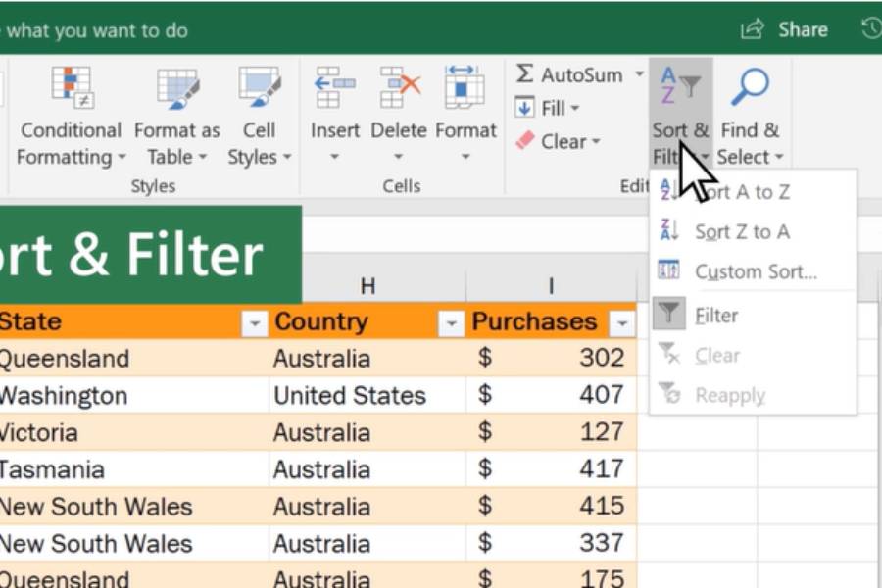The height and width of the screenshot is (588, 882).
Task: Select the Purchases header cell
Action: (x=552, y=321)
